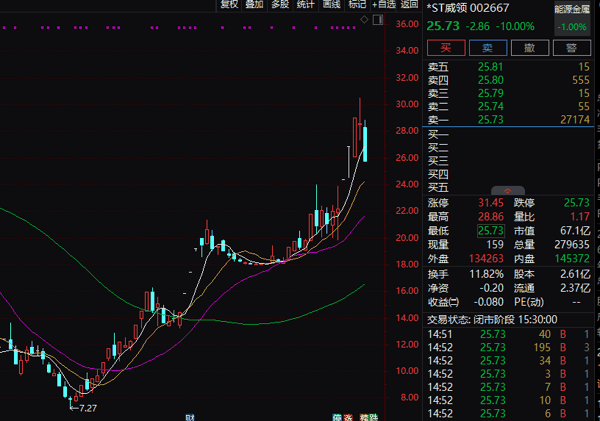
Task: Click the latest cyan candlestick on chart
Action: (x=365, y=144)
